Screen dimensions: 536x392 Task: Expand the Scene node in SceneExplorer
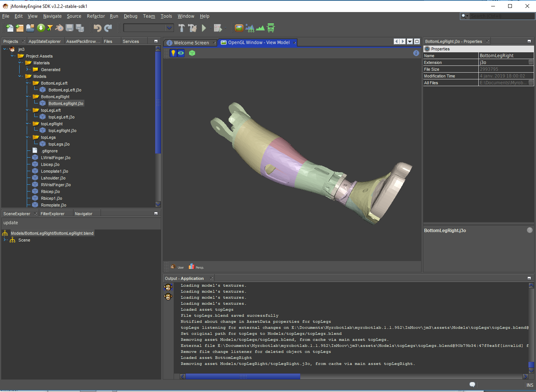[x=5, y=240]
